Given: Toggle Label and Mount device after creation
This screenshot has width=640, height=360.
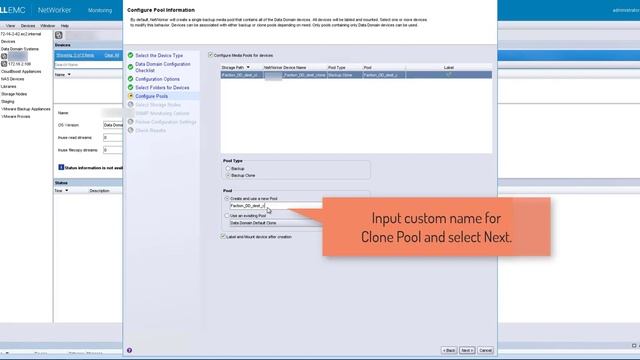Looking at the screenshot, I should (223, 236).
